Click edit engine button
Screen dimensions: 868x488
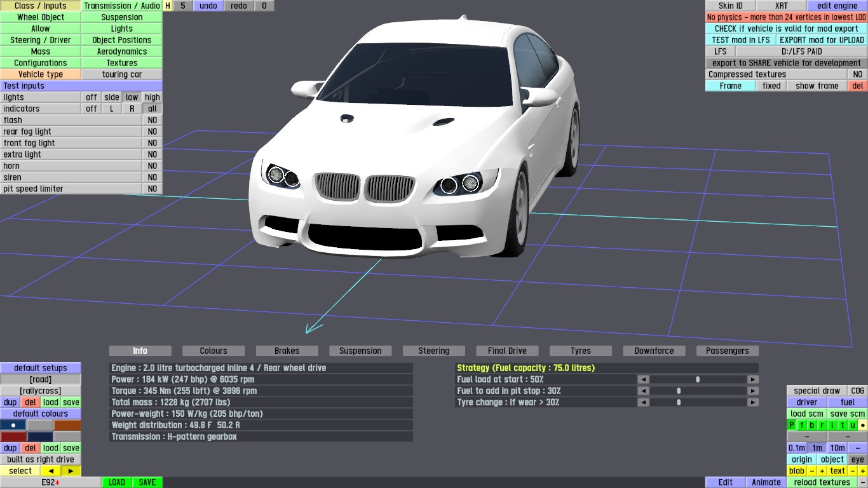point(837,6)
